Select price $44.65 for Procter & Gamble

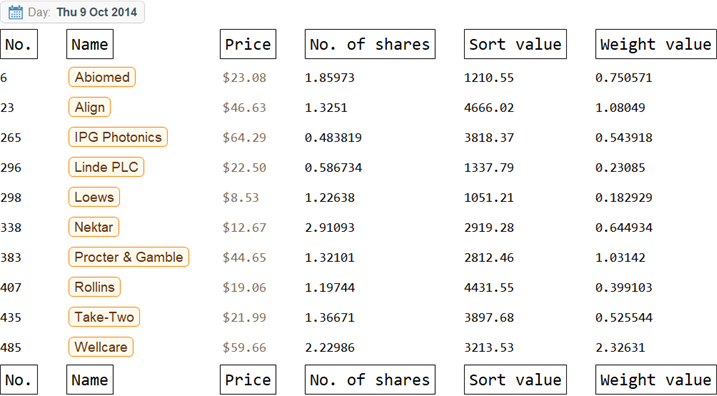[x=244, y=257]
